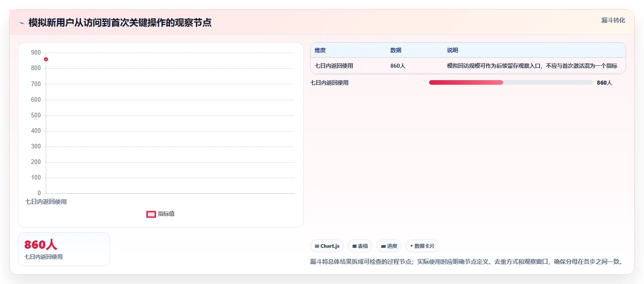Click the 七日内返回使用 progress bar
Viewport: 644px width, 284px height.
(x=511, y=82)
